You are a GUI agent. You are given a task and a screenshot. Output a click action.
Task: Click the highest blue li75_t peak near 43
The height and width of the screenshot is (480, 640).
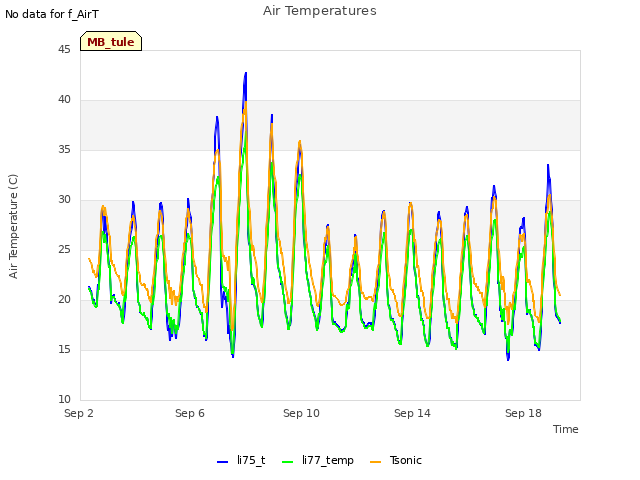(246, 73)
